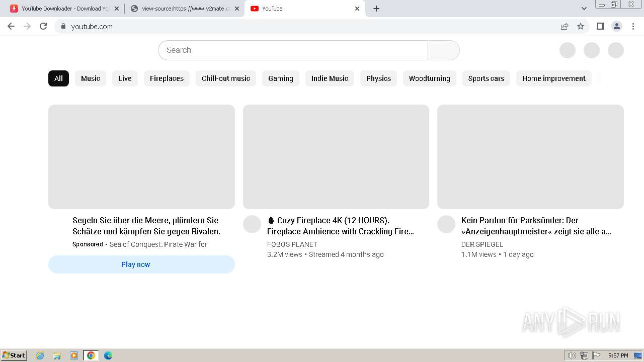Screen dimensions: 644x362
Task: Select the Home improvement chip
Action: (x=553, y=78)
